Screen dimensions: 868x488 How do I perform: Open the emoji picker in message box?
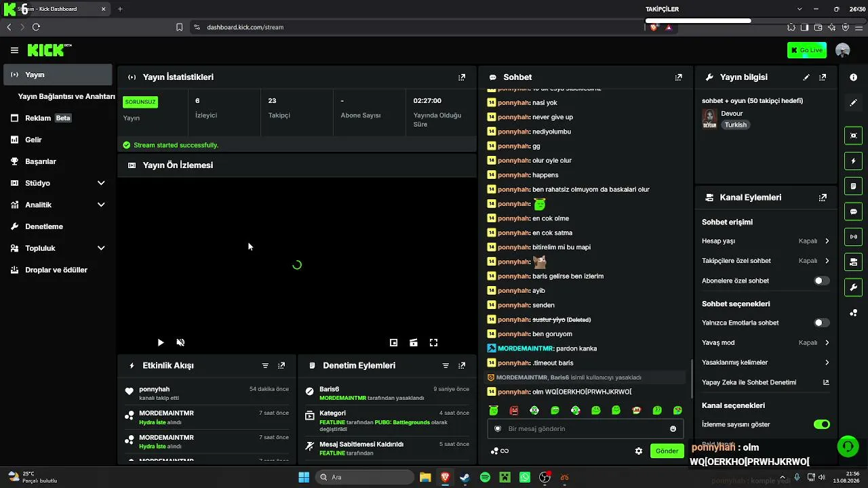673,429
